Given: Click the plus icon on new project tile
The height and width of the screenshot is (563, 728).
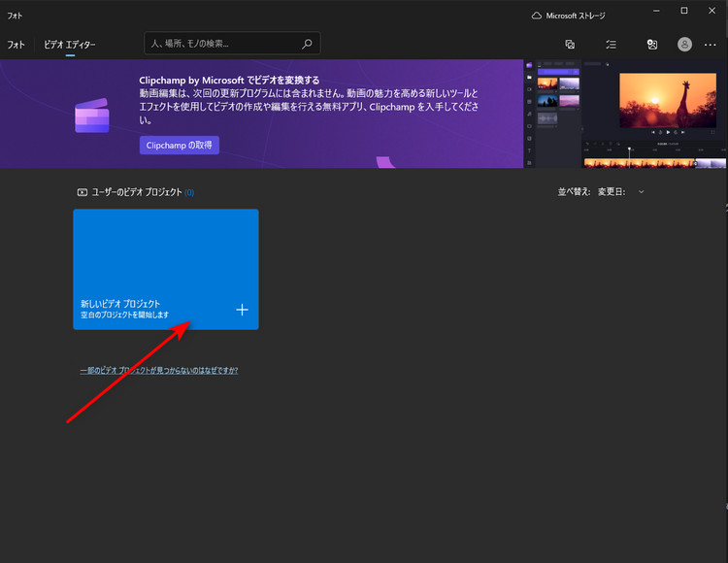Looking at the screenshot, I should pyautogui.click(x=242, y=310).
